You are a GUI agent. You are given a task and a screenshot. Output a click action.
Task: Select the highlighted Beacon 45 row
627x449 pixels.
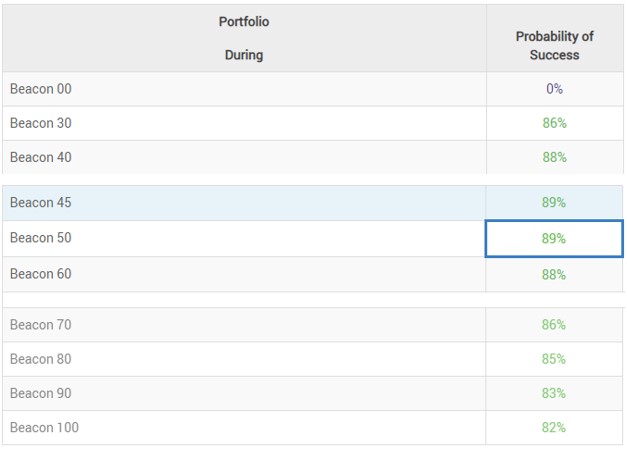pos(313,202)
